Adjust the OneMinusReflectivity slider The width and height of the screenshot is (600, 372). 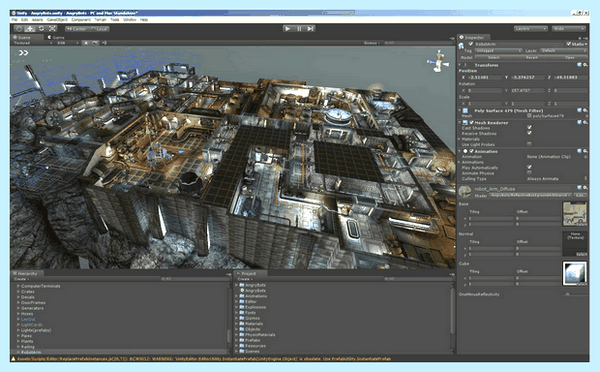(x=576, y=294)
